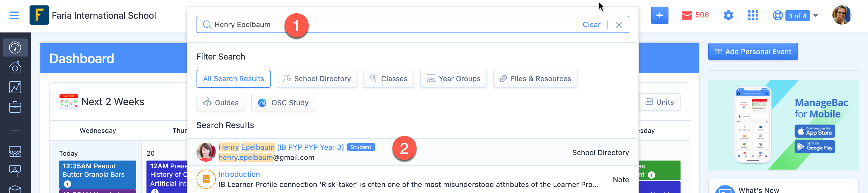The image size is (868, 193).
Task: Open the briefcase sidebar icon
Action: (15, 107)
